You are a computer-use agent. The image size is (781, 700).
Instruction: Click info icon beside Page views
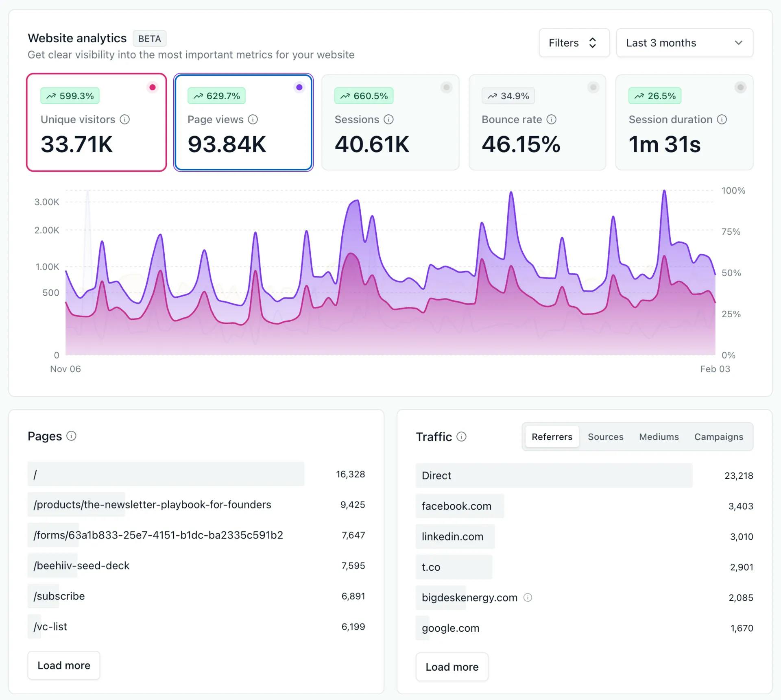point(253,120)
